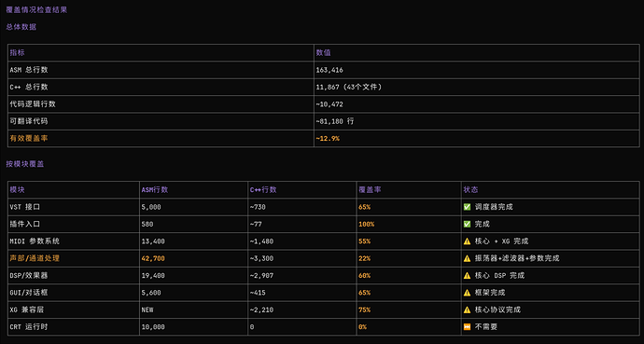Image resolution: width=644 pixels, height=344 pixels.
Task: Select the 可翻译代码 cell
Action: coord(29,121)
